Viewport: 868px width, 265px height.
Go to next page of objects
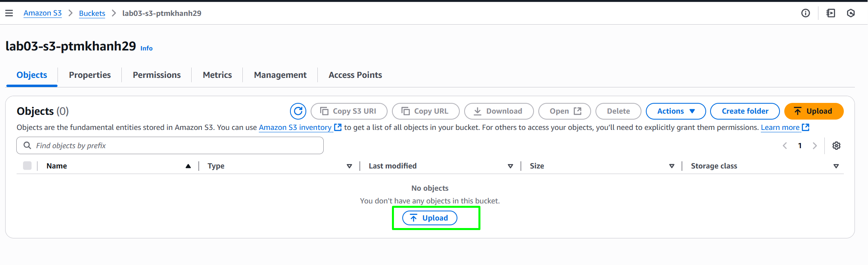click(x=815, y=146)
